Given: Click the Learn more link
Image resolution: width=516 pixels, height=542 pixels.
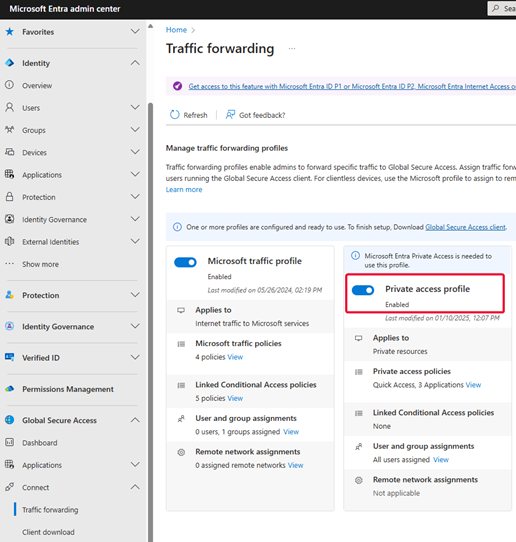Looking at the screenshot, I should 184,189.
